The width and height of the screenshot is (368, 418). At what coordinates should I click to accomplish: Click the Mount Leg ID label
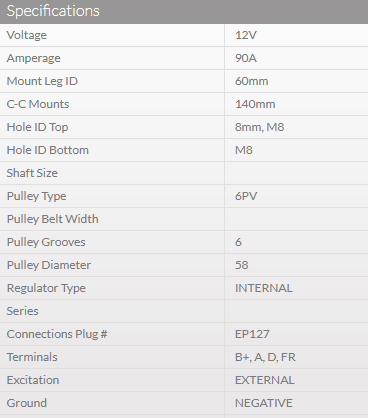coord(42,81)
